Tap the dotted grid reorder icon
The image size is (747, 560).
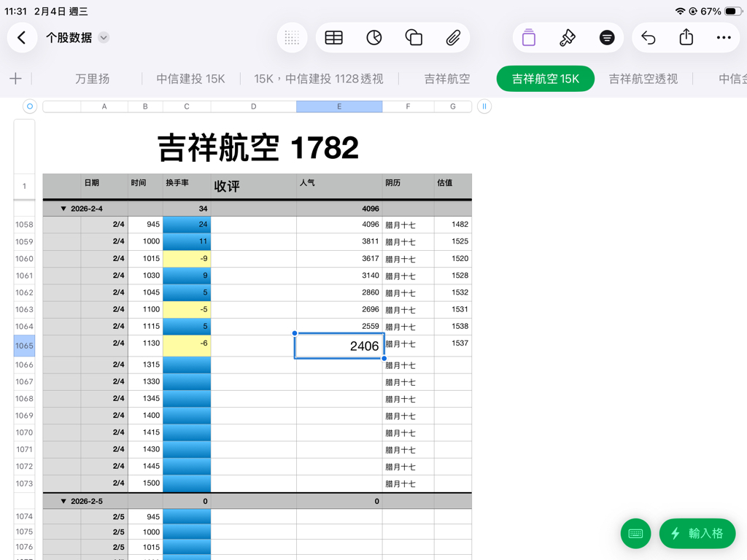click(292, 38)
